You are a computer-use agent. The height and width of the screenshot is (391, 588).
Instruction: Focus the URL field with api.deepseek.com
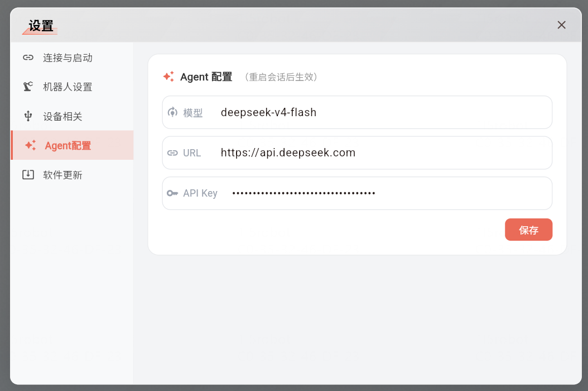[x=357, y=153]
